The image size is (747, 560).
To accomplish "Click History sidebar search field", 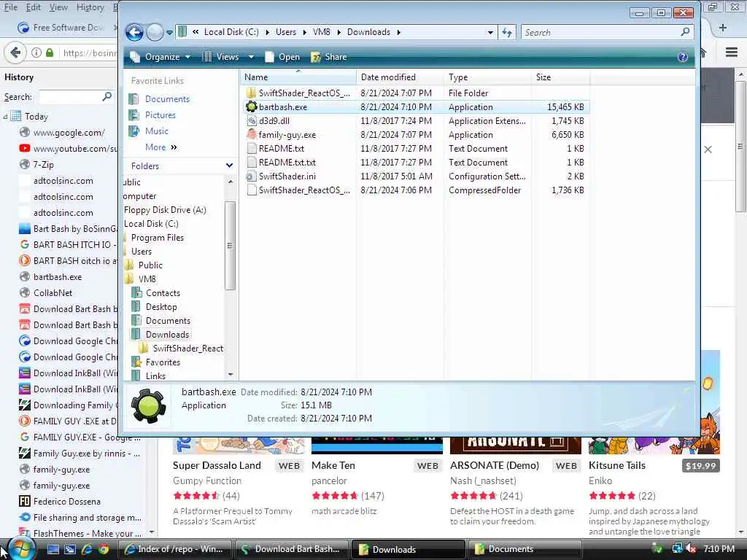I will coord(76,97).
